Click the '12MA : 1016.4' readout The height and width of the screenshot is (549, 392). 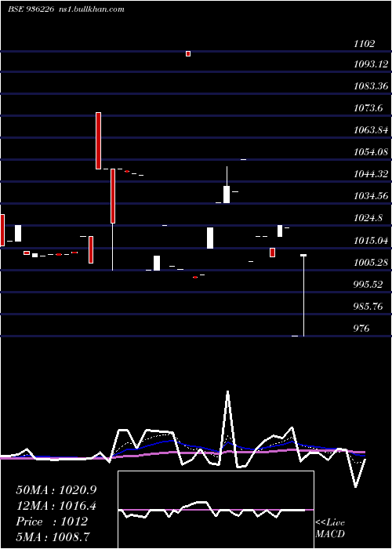click(x=56, y=506)
